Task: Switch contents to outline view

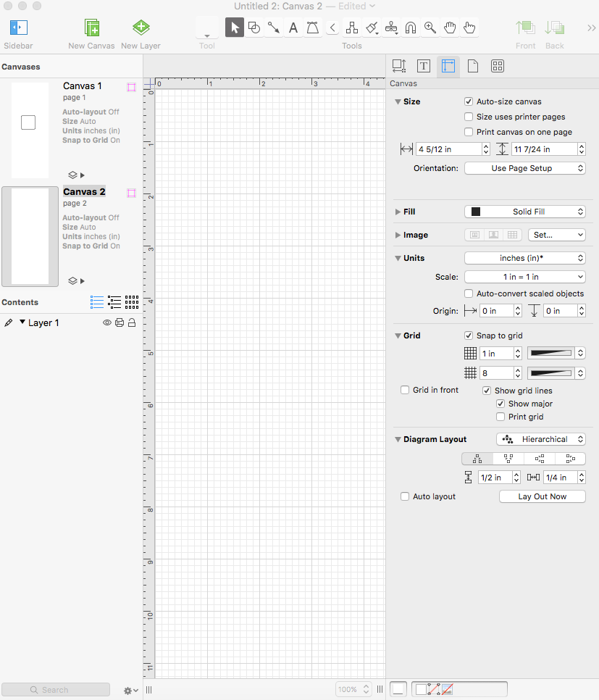Action: click(x=114, y=302)
